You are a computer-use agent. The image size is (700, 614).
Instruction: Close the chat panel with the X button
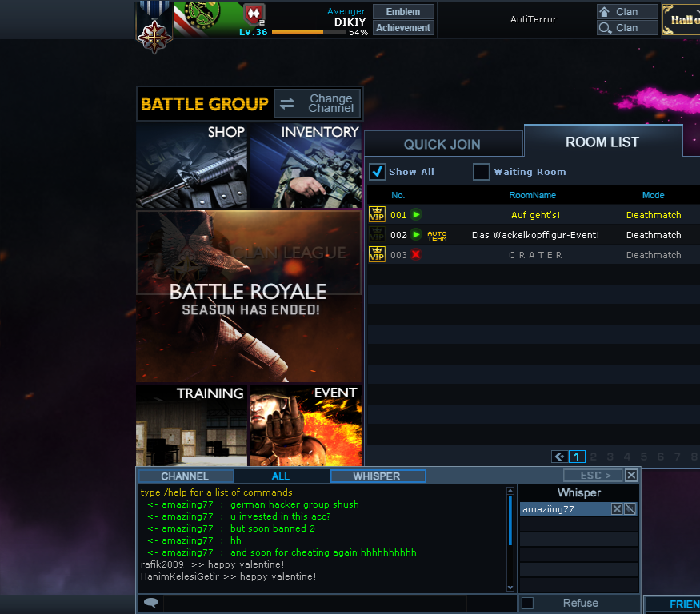pos(631,476)
